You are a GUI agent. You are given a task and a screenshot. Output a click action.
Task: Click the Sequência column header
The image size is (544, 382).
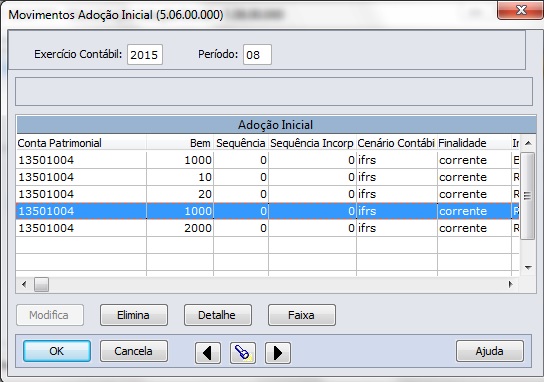pyautogui.click(x=241, y=143)
